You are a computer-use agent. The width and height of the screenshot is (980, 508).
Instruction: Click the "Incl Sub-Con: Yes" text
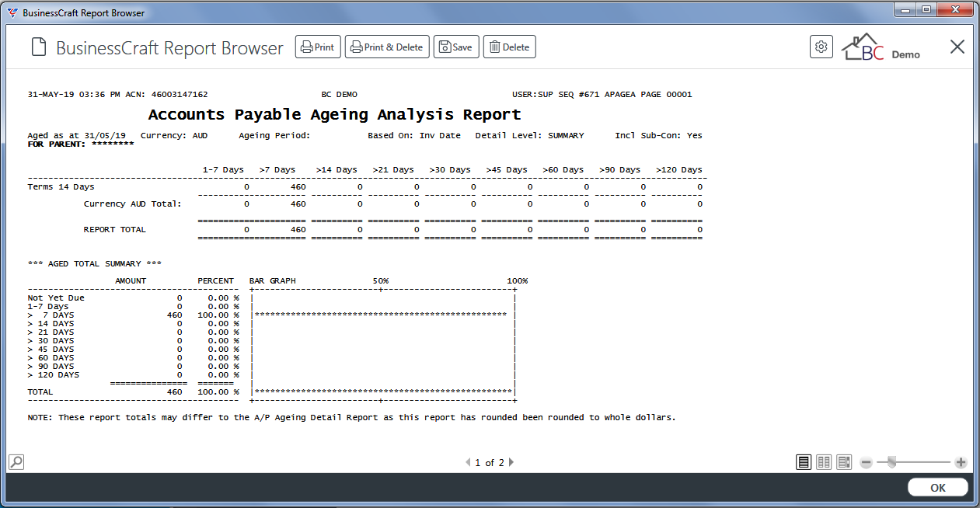[659, 136]
